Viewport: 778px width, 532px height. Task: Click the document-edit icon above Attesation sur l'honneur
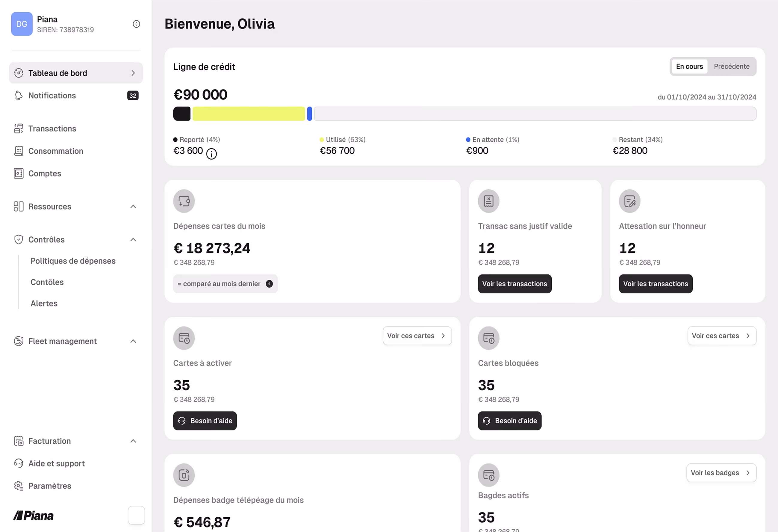pyautogui.click(x=629, y=201)
